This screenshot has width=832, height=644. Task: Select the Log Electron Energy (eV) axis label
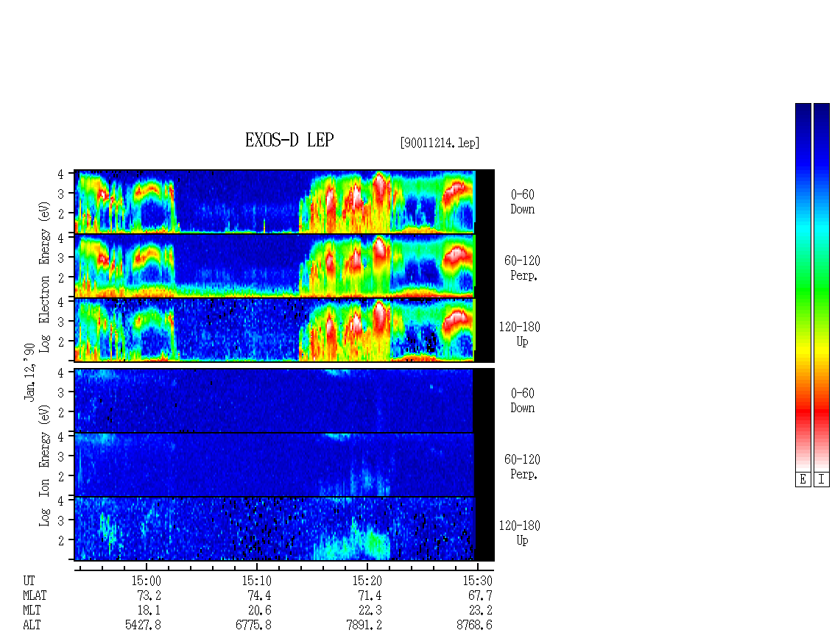tap(44, 277)
